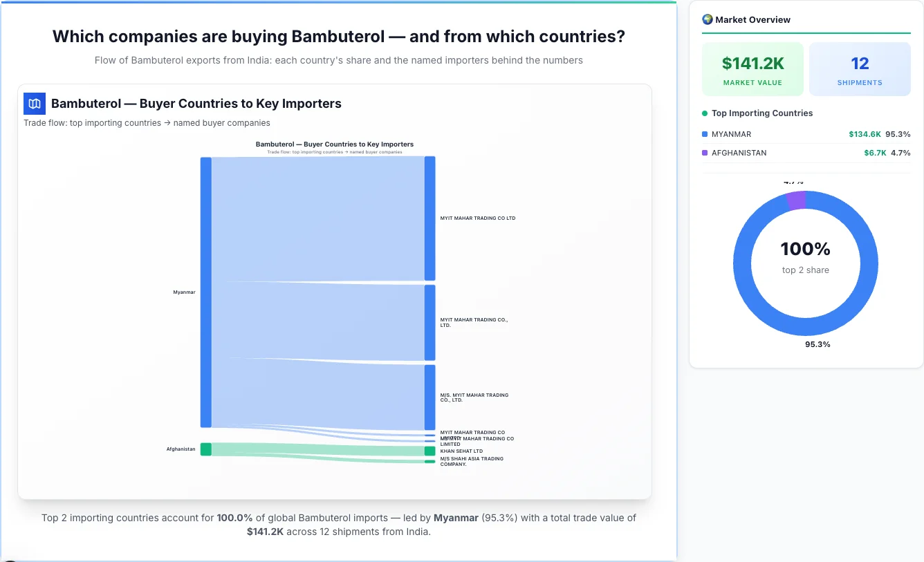Click the blue book chart icon
Image resolution: width=924 pixels, height=562 pixels.
34,103
